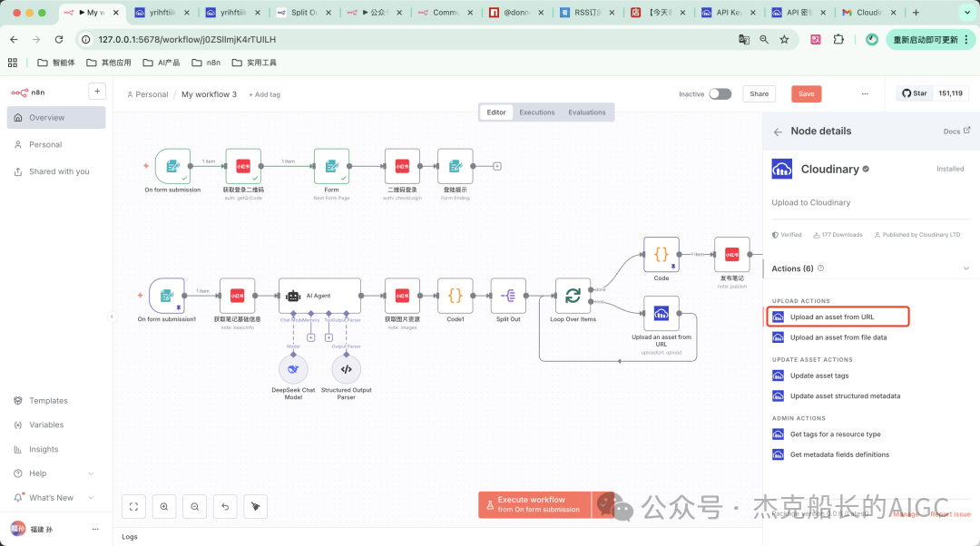
Task: Select the 发布笔记 node
Action: click(x=732, y=254)
